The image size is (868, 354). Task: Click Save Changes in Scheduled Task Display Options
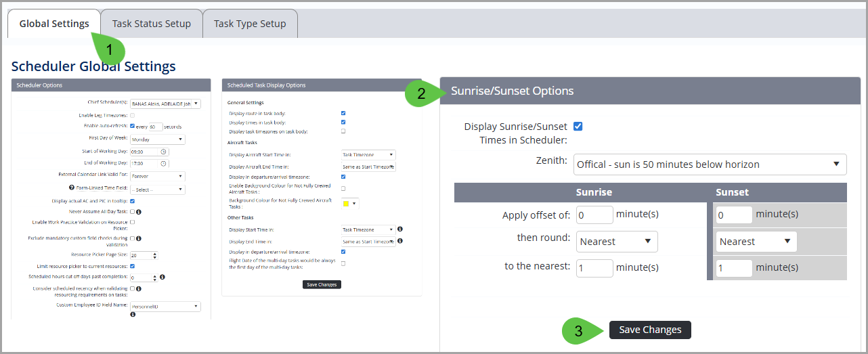(322, 285)
